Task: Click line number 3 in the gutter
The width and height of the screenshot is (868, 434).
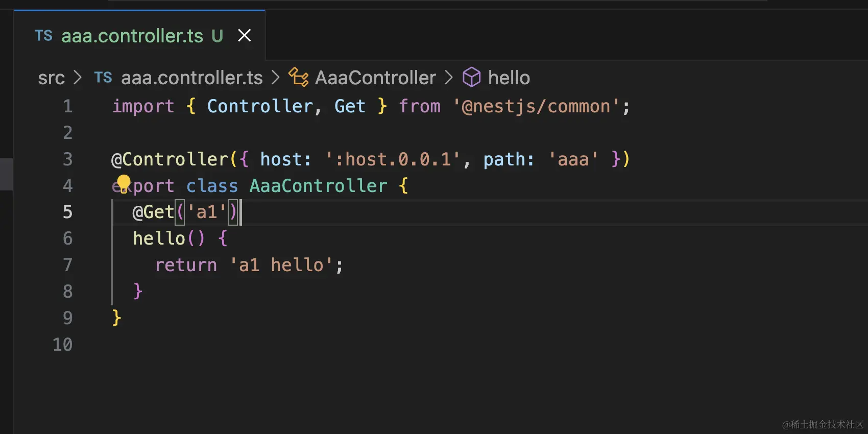Action: (68, 159)
